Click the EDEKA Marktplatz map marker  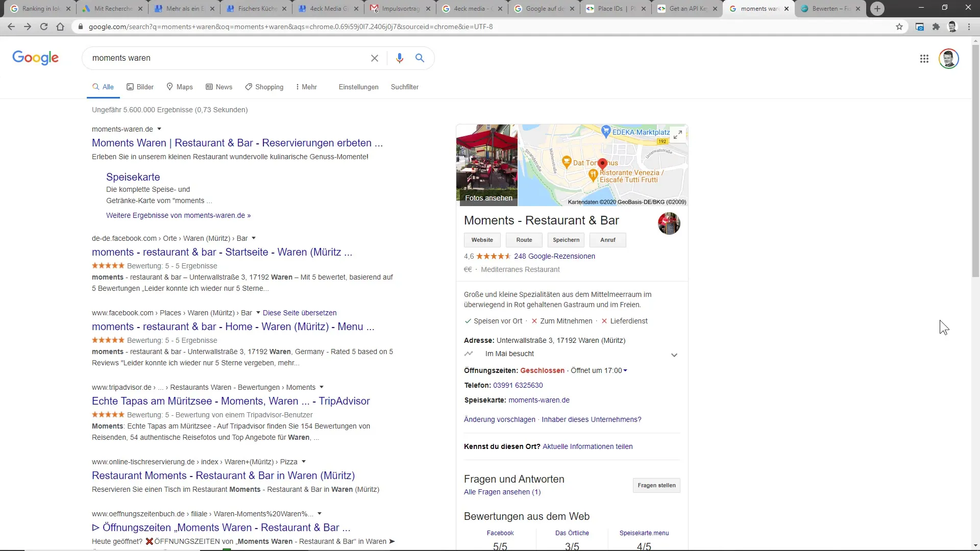click(x=606, y=132)
